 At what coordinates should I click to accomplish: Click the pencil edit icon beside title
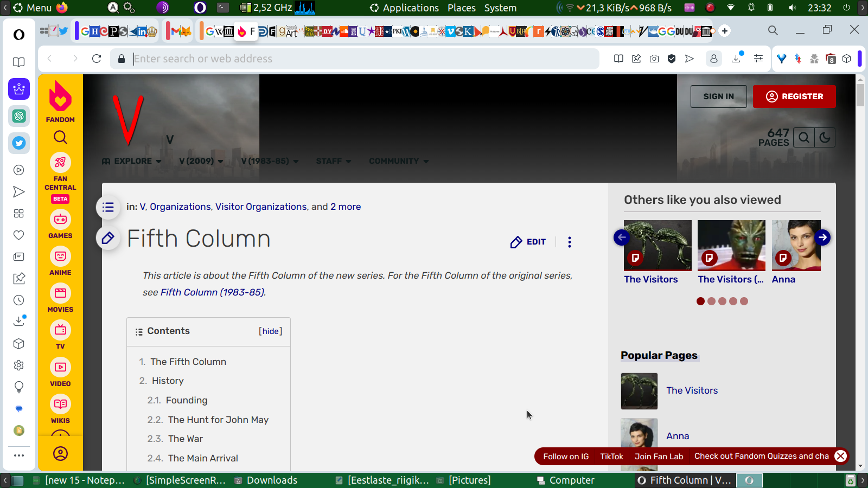[x=108, y=238]
